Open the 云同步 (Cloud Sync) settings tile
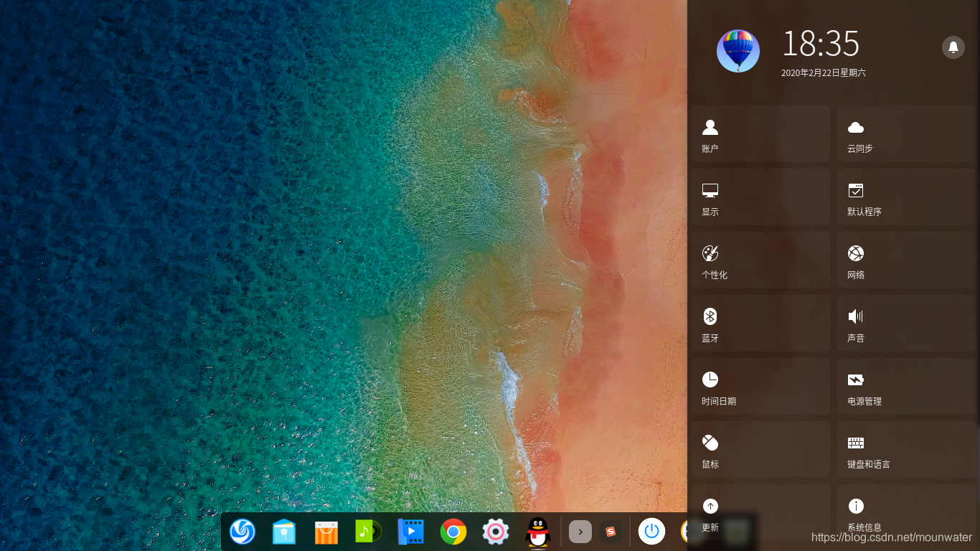Viewport: 980px width, 551px height. (907, 133)
